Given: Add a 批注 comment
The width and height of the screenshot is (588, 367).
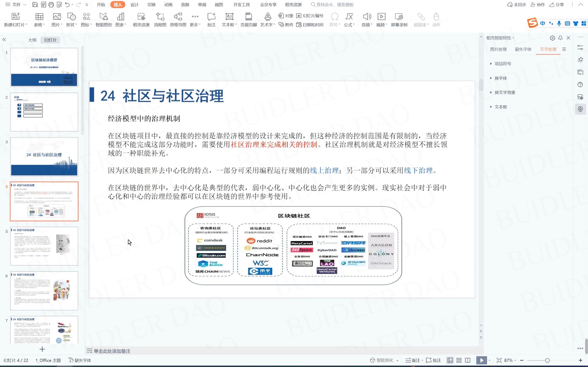Looking at the screenshot, I should point(211,19).
